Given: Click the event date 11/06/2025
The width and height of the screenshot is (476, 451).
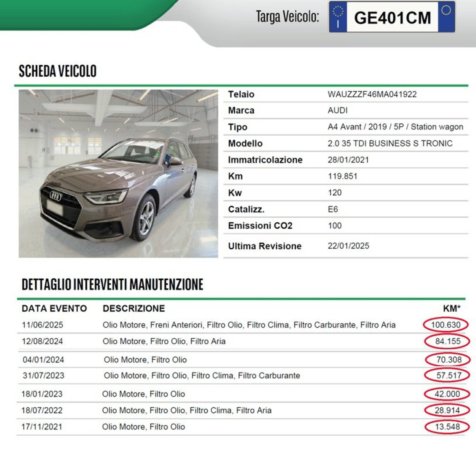Looking at the screenshot, I should pyautogui.click(x=42, y=325).
